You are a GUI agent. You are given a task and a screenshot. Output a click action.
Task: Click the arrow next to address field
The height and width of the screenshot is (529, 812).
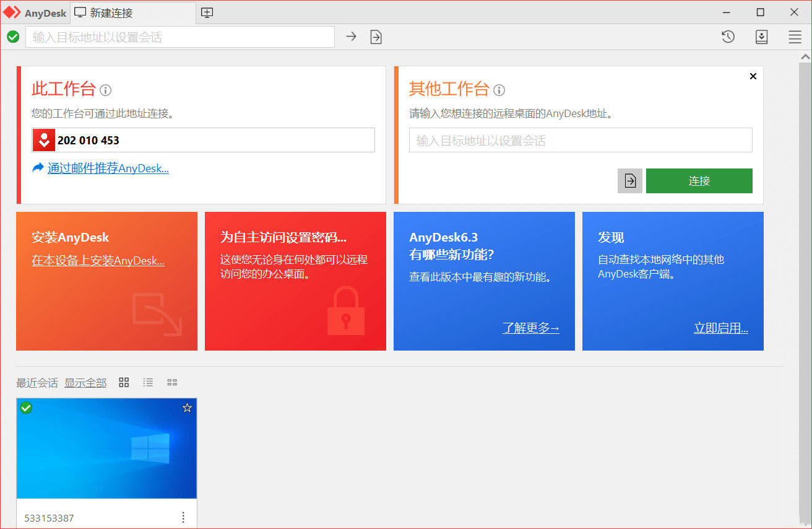click(x=351, y=37)
